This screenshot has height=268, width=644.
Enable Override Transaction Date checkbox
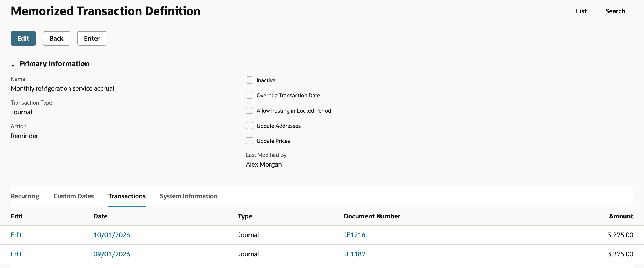250,95
